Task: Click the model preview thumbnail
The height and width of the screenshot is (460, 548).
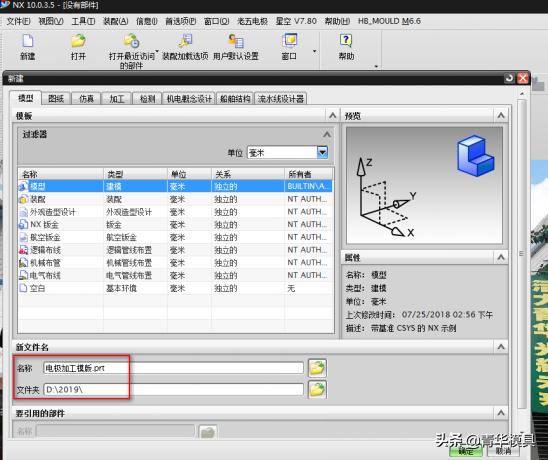Action: (424, 186)
